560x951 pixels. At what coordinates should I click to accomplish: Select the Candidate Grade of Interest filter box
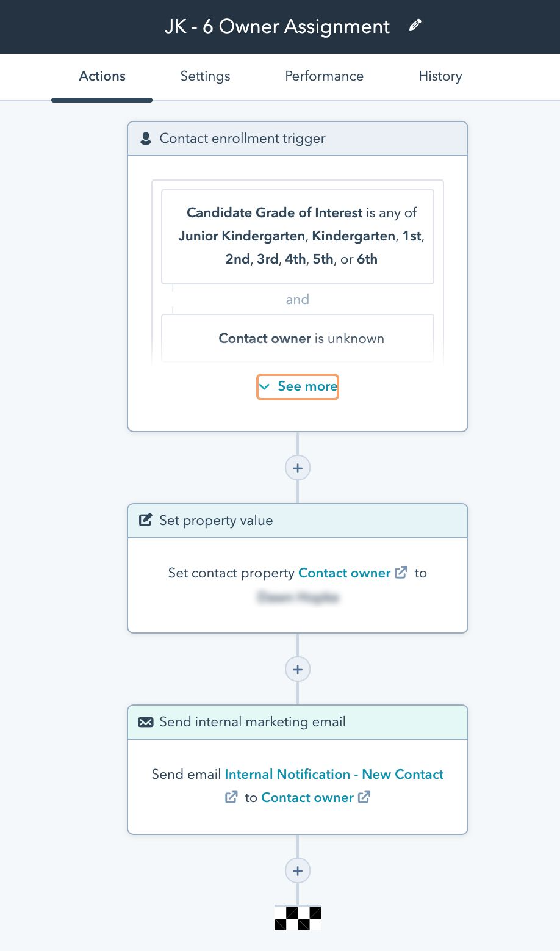tap(298, 236)
